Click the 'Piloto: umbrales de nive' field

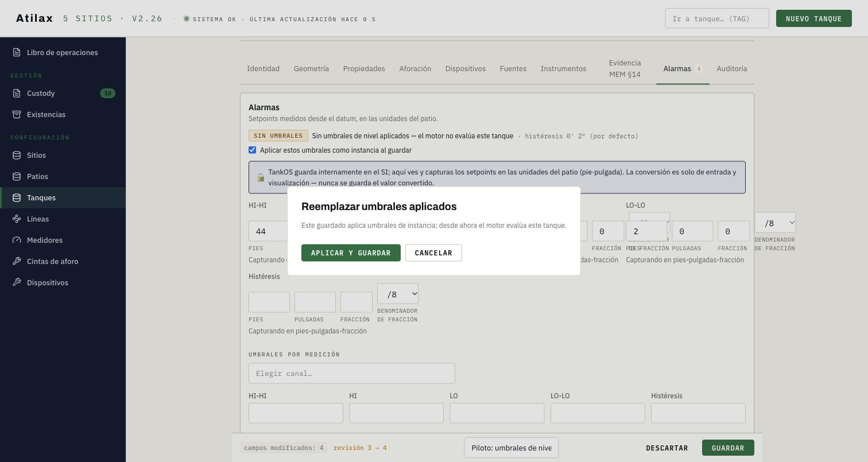[x=511, y=448]
